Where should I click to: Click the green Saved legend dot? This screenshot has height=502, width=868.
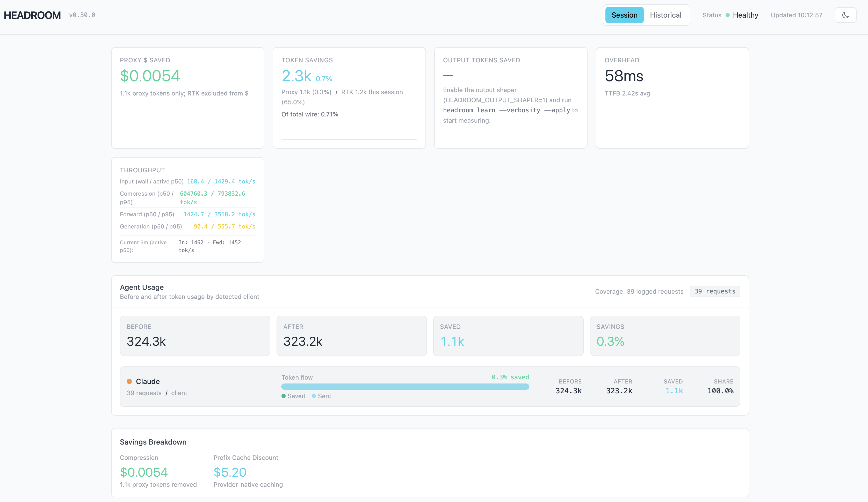(284, 396)
